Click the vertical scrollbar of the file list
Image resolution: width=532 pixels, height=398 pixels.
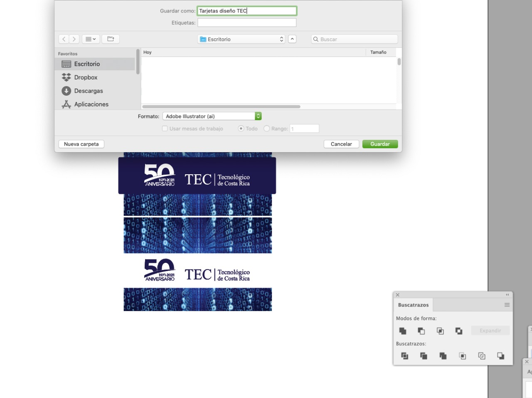399,62
